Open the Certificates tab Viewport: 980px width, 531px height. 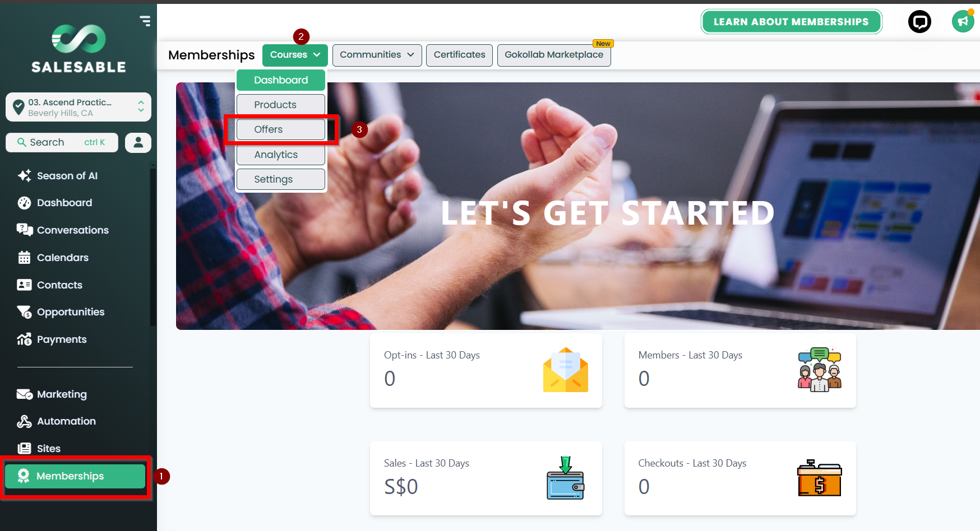click(459, 55)
